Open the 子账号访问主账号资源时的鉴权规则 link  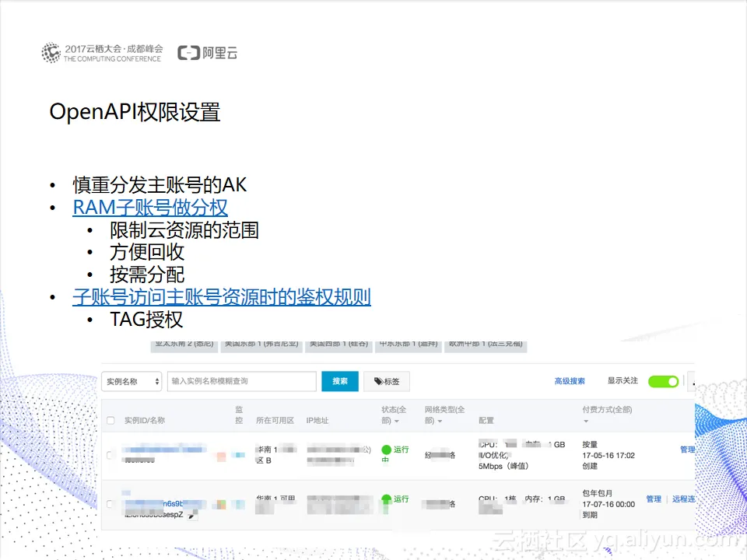(x=221, y=297)
